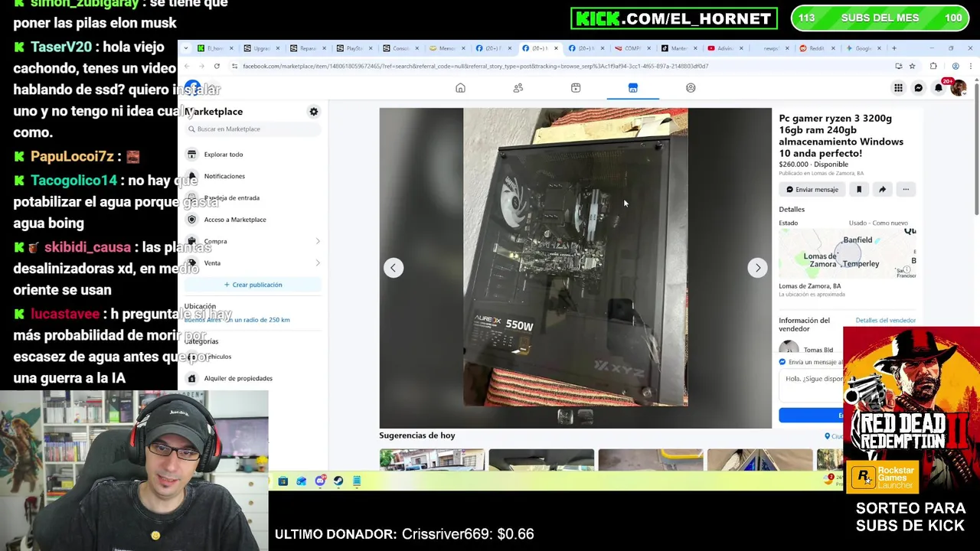Open notifications bell with 20+ badge
The image size is (980, 551).
point(939,88)
